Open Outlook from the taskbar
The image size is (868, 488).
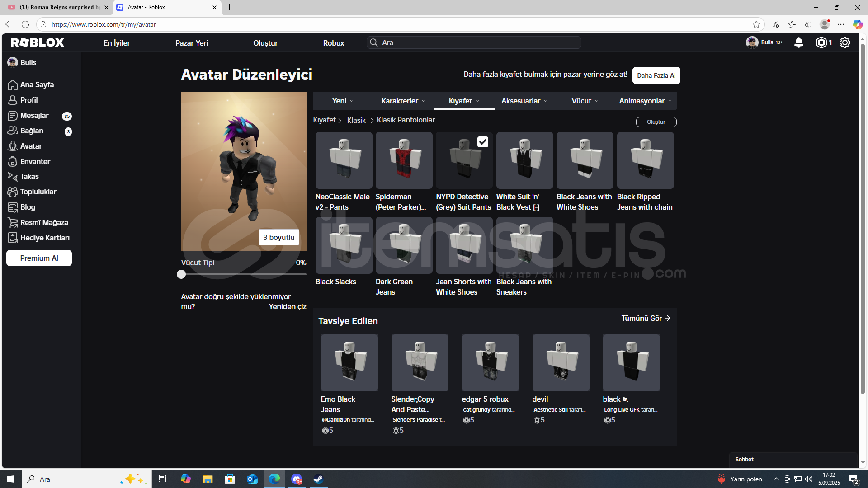252,479
